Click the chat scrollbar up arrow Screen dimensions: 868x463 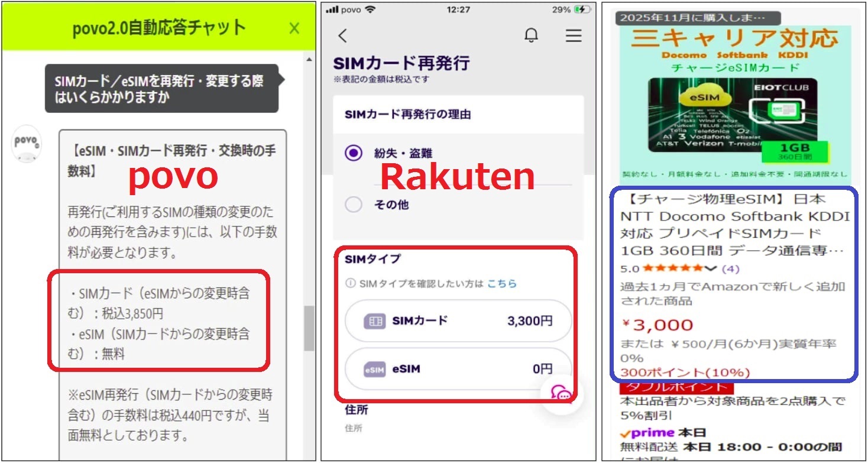point(309,59)
